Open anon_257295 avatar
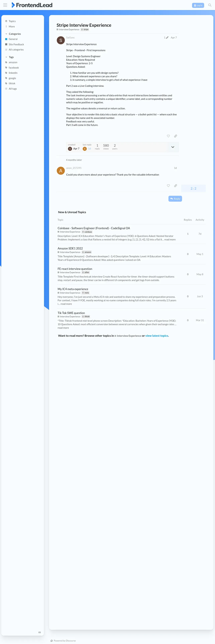This screenshot has height=644, width=215. click(x=61, y=171)
